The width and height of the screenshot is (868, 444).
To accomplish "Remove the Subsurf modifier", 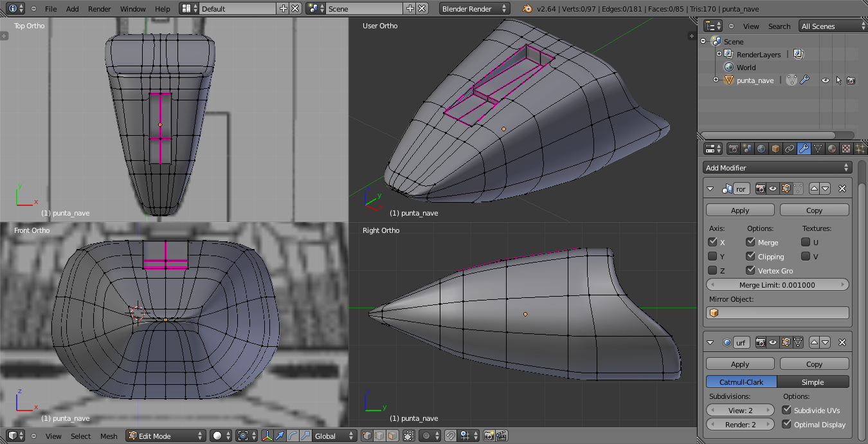I will (842, 342).
